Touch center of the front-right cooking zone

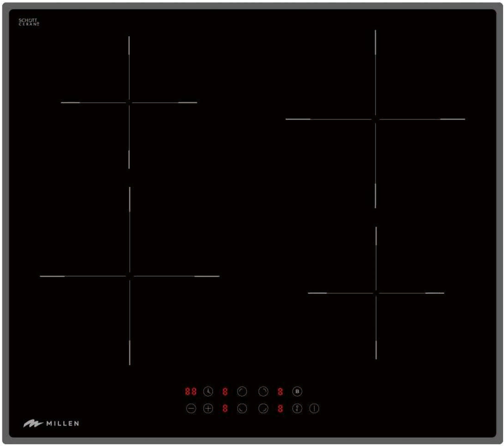click(x=376, y=293)
